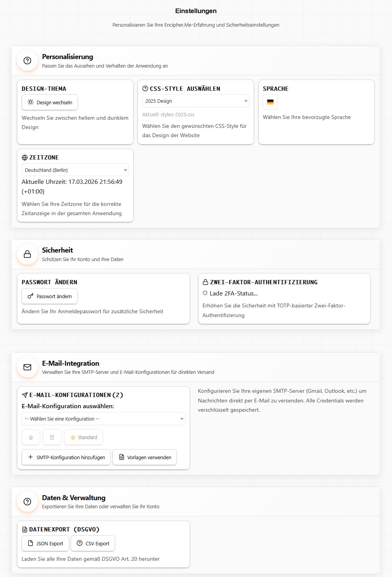Click the question-mark icon beside Daten & Verwaltung
The image size is (392, 577).
click(27, 502)
